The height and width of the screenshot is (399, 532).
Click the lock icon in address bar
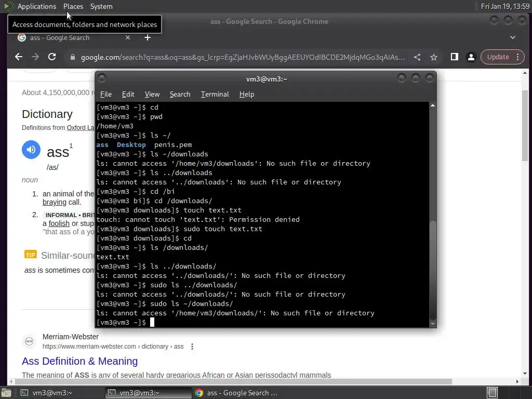point(72,57)
